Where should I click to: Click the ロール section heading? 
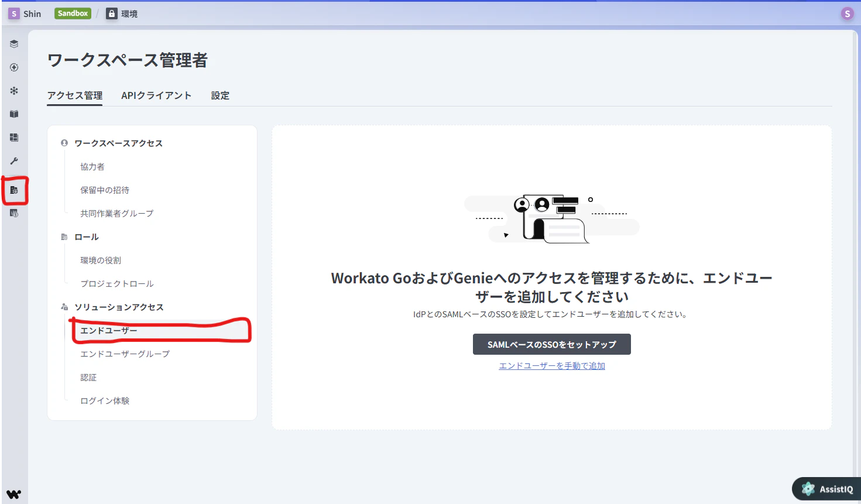pyautogui.click(x=87, y=237)
